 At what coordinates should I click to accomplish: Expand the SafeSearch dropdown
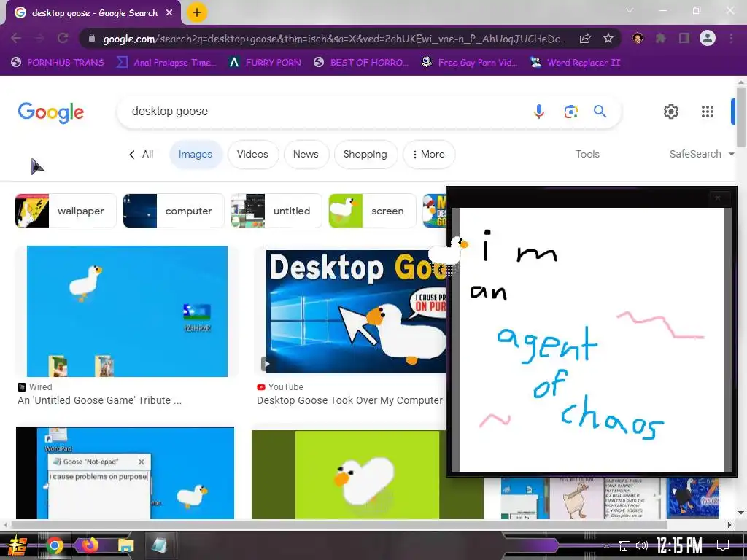coord(701,155)
